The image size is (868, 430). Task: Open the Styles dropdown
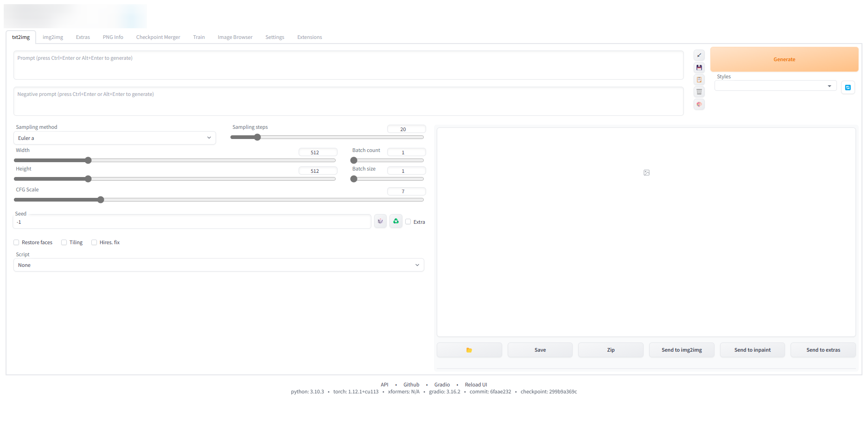(x=775, y=86)
